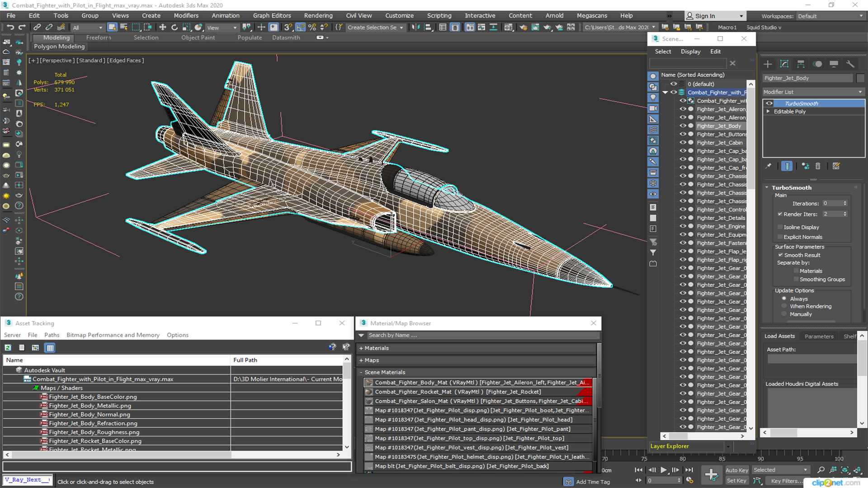
Task: Open the Modifiers menu
Action: point(186,16)
